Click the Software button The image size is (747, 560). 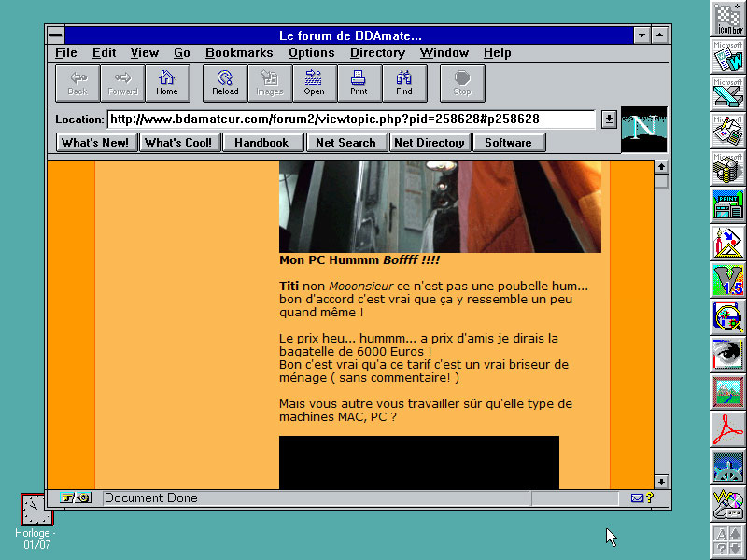(x=509, y=143)
